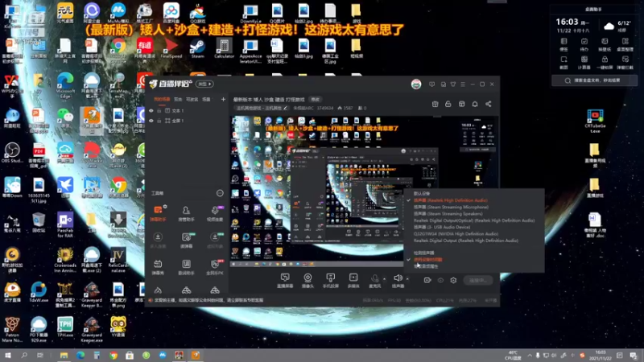Toggle visibility eye for the 文本 1 source
Viewport: 644px width, 362px height.
151,111
